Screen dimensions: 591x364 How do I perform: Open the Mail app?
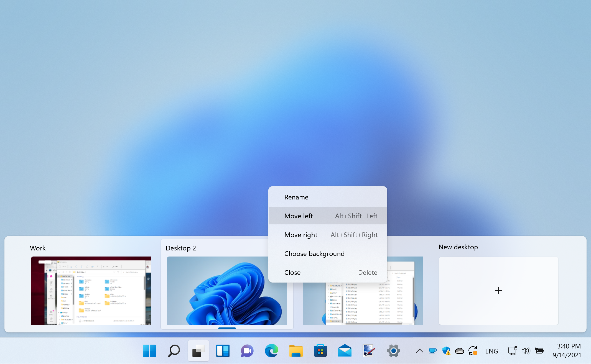coord(345,351)
